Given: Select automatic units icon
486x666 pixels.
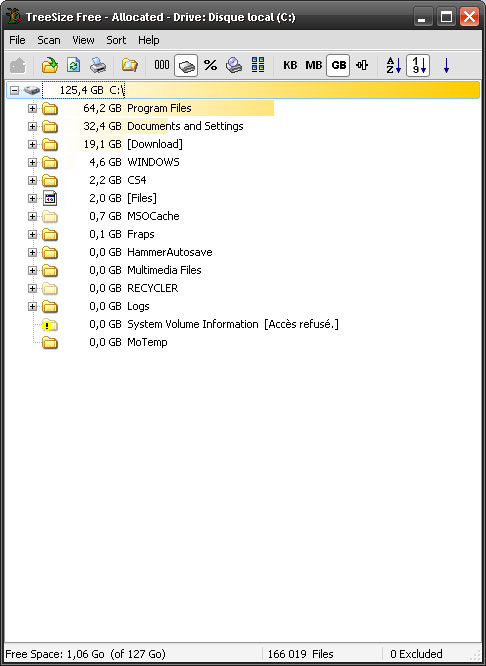Looking at the screenshot, I should click(362, 65).
